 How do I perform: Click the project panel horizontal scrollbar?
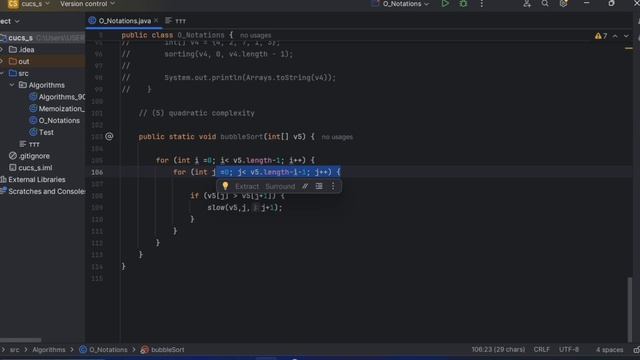20,340
